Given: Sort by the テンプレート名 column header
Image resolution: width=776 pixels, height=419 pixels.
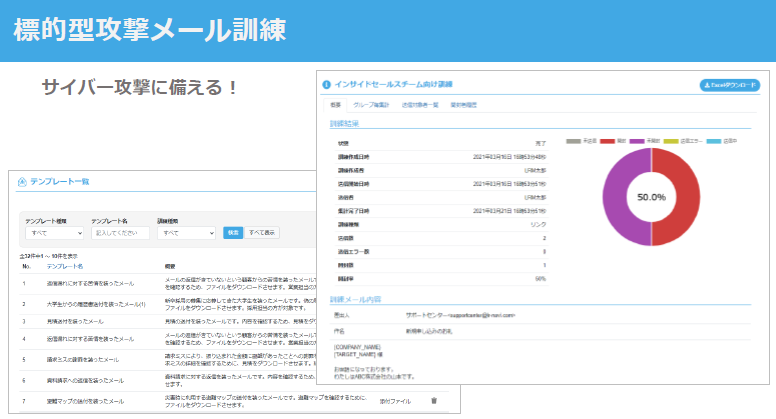Looking at the screenshot, I should pos(66,267).
